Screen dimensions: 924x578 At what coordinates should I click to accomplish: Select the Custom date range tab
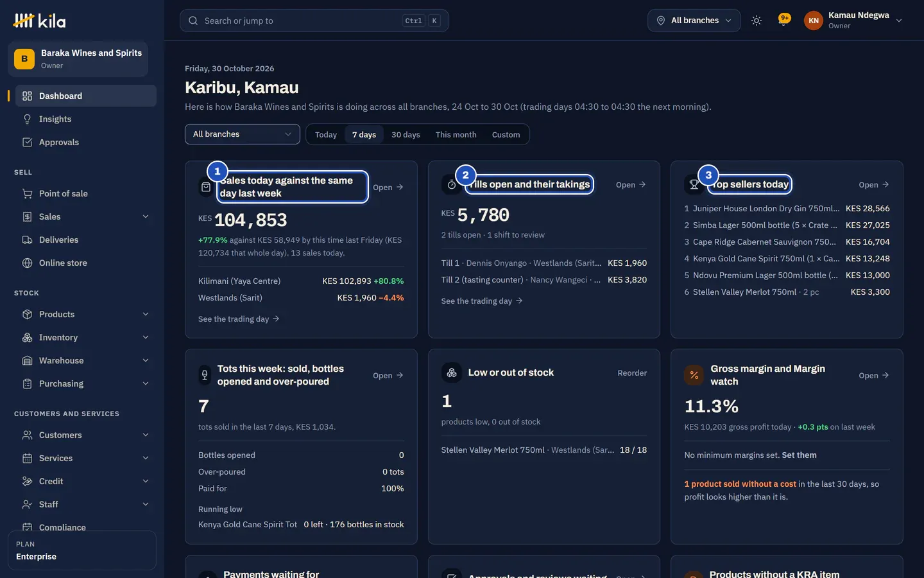[506, 135]
